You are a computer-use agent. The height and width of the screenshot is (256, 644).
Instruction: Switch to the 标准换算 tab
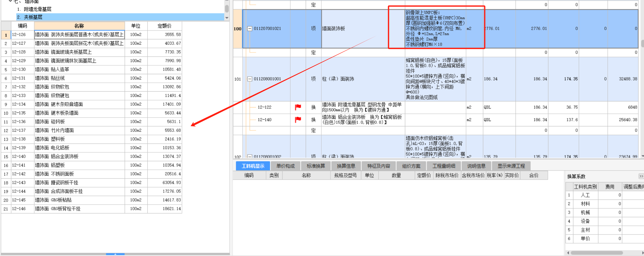pos(316,166)
